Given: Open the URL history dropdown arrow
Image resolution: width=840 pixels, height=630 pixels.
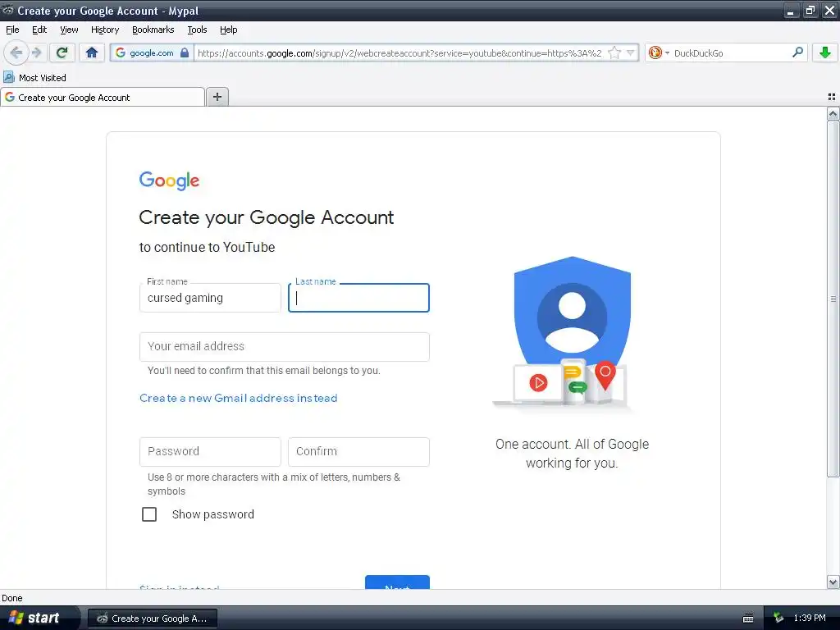Looking at the screenshot, I should click(x=631, y=52).
